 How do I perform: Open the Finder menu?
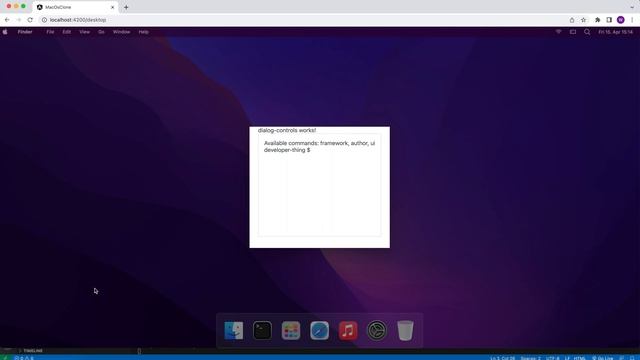25,31
